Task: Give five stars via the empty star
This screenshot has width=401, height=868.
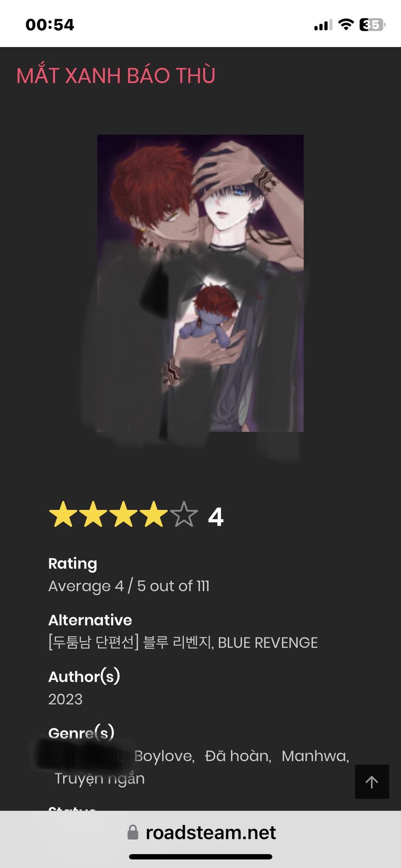Action: tap(184, 514)
